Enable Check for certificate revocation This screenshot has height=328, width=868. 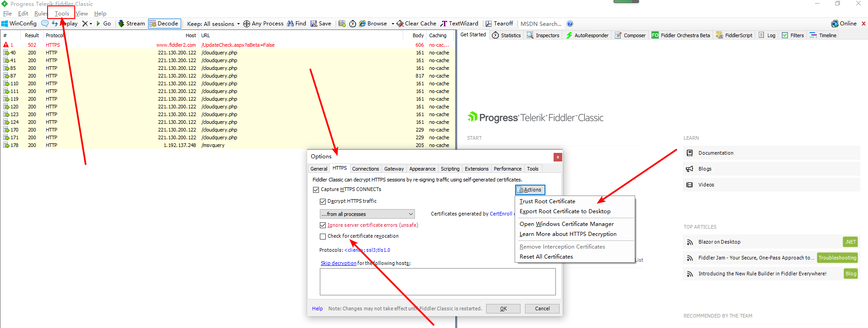click(x=323, y=236)
